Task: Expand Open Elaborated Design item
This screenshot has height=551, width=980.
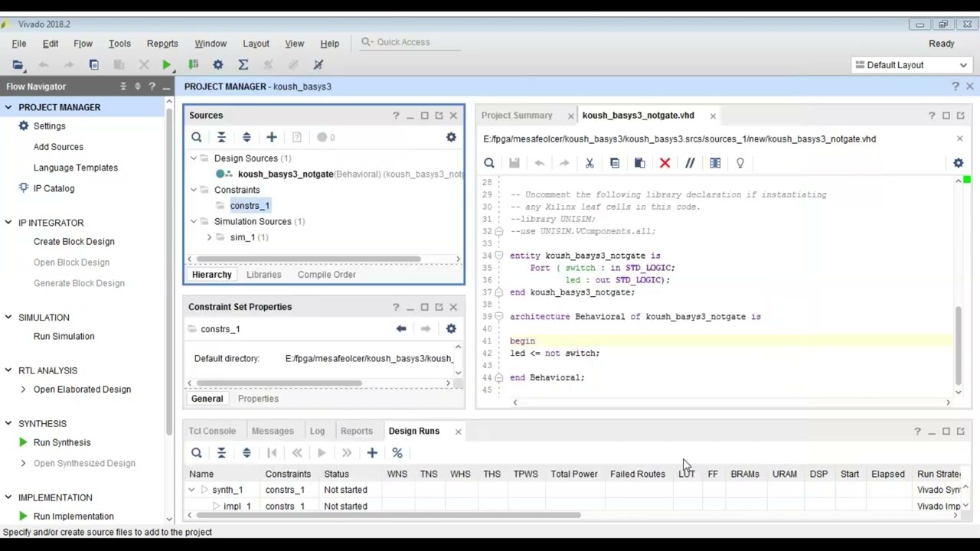Action: [x=23, y=390]
